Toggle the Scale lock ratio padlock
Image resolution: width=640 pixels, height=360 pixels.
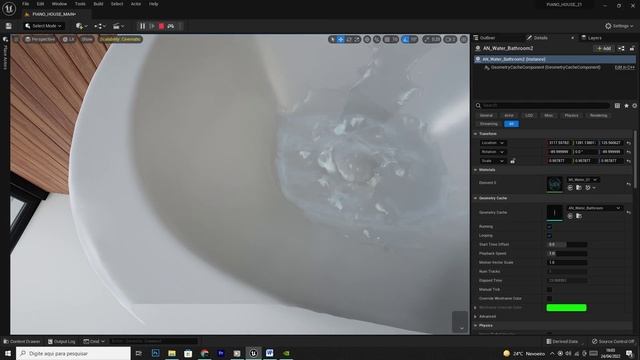512,161
